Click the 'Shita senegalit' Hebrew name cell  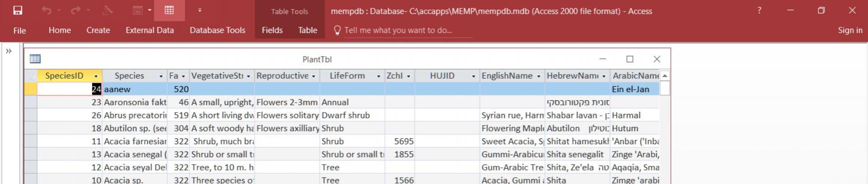[578, 155]
